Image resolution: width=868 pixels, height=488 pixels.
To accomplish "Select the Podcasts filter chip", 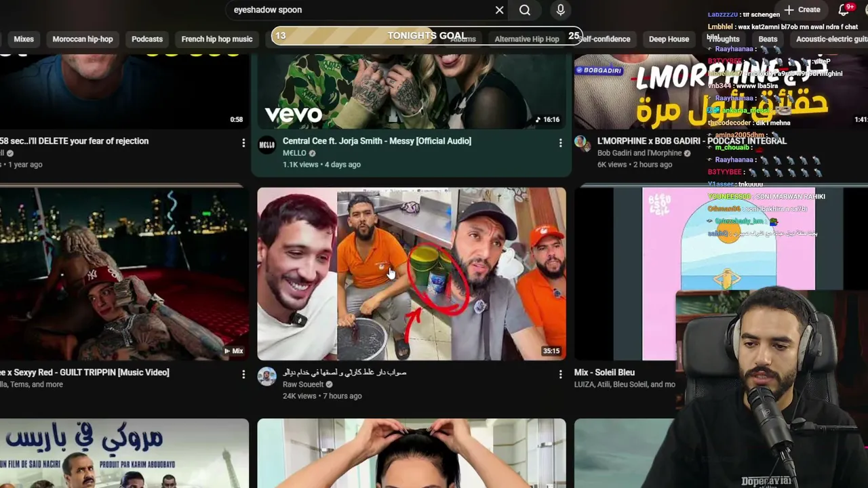I will click(x=147, y=39).
